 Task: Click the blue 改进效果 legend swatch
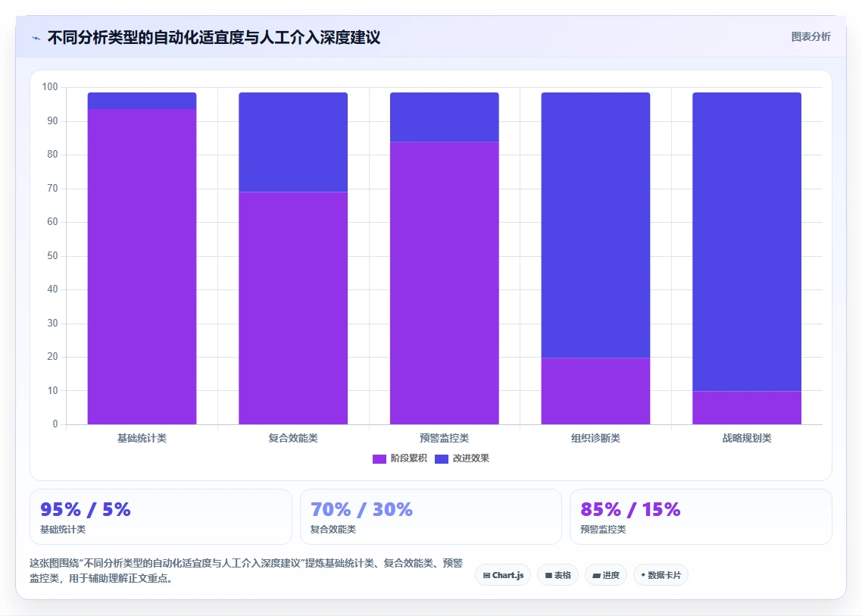(x=442, y=459)
